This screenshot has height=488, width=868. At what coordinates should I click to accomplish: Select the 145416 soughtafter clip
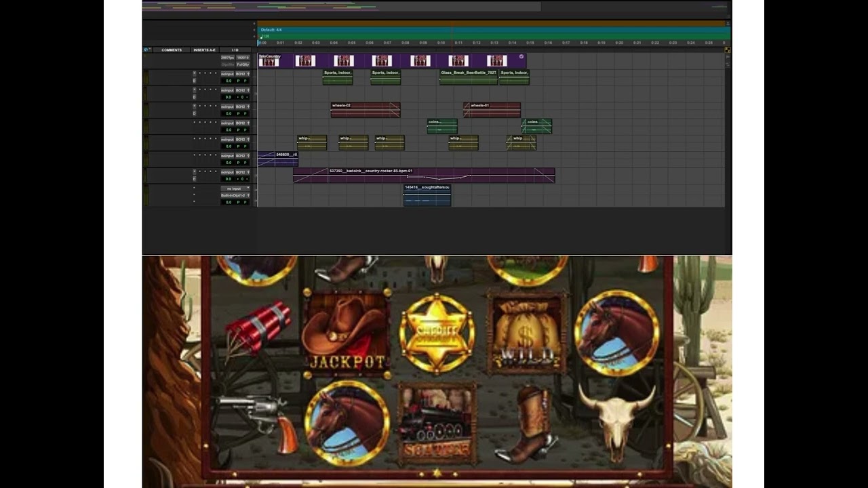pos(427,195)
